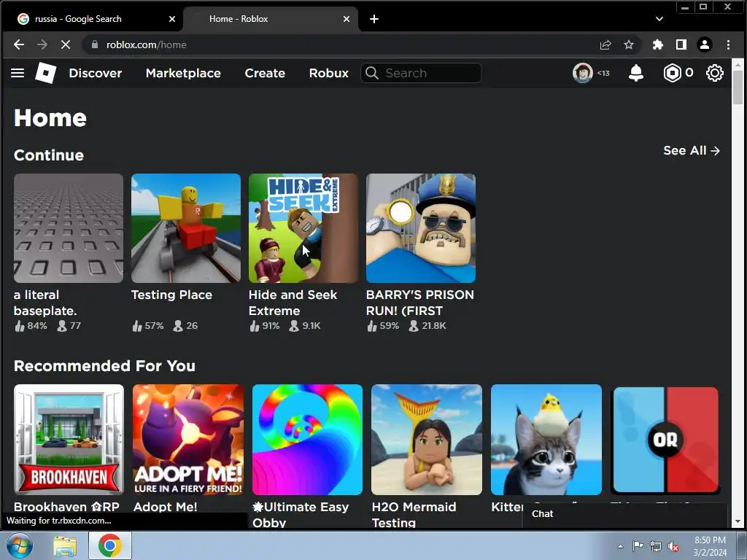
Task: Open the Barry's Prison Run thumbnail
Action: point(421,228)
